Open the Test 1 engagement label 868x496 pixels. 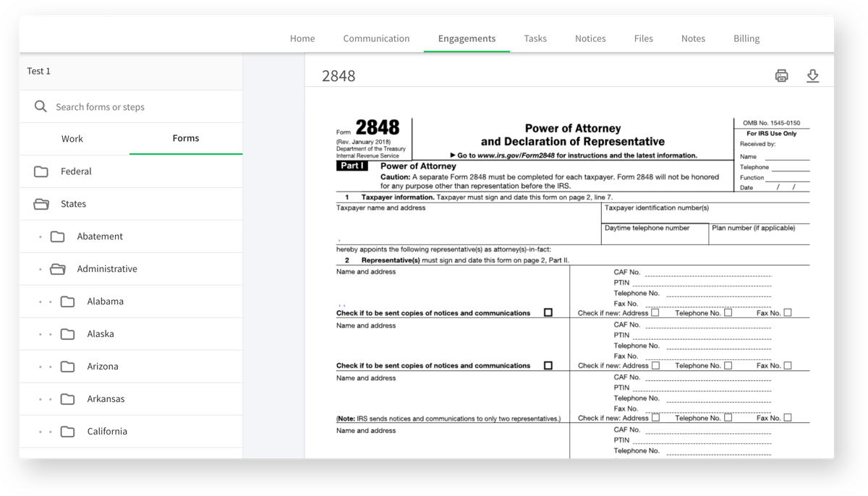(38, 71)
